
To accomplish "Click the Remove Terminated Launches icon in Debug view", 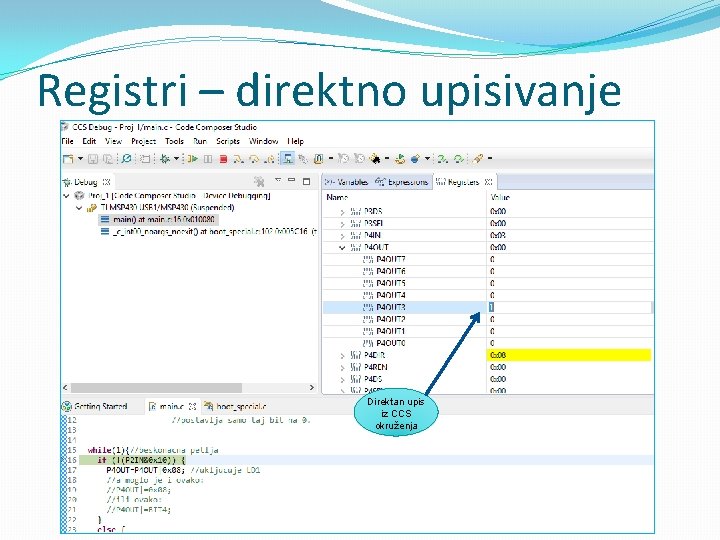I will (259, 182).
